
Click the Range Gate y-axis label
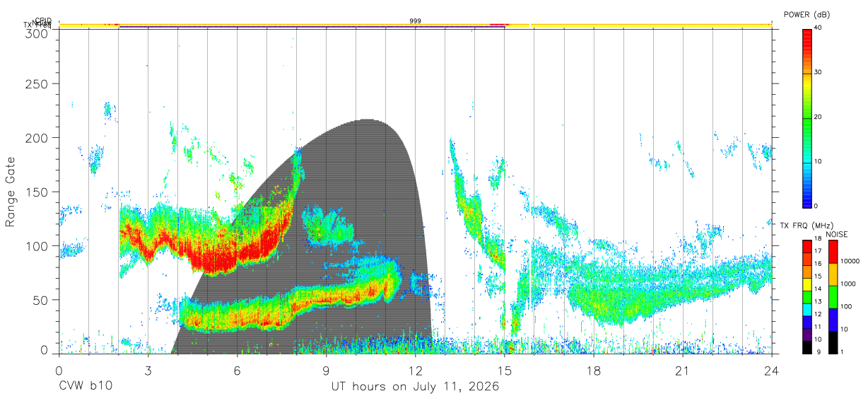click(x=11, y=192)
